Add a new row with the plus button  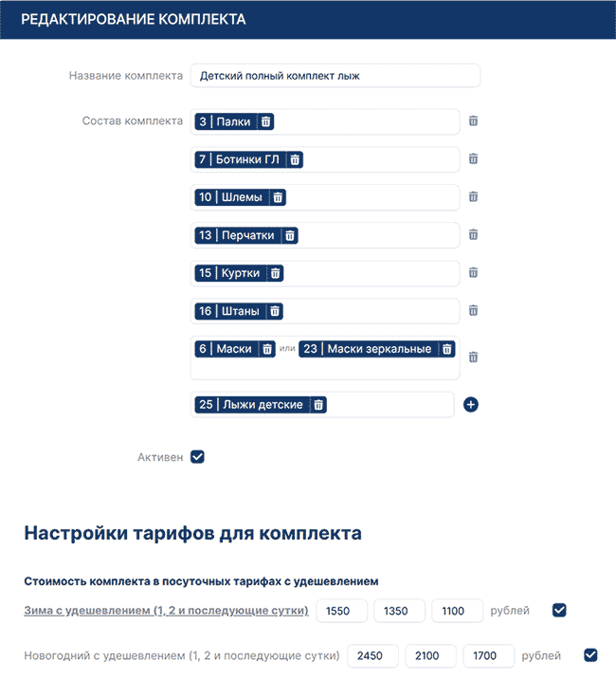[471, 405]
